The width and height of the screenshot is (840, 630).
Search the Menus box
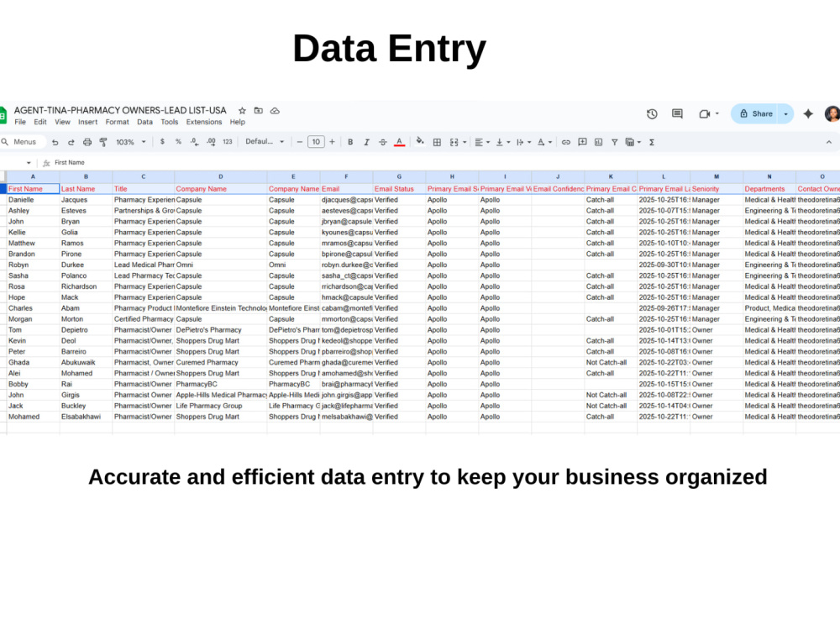click(23, 142)
